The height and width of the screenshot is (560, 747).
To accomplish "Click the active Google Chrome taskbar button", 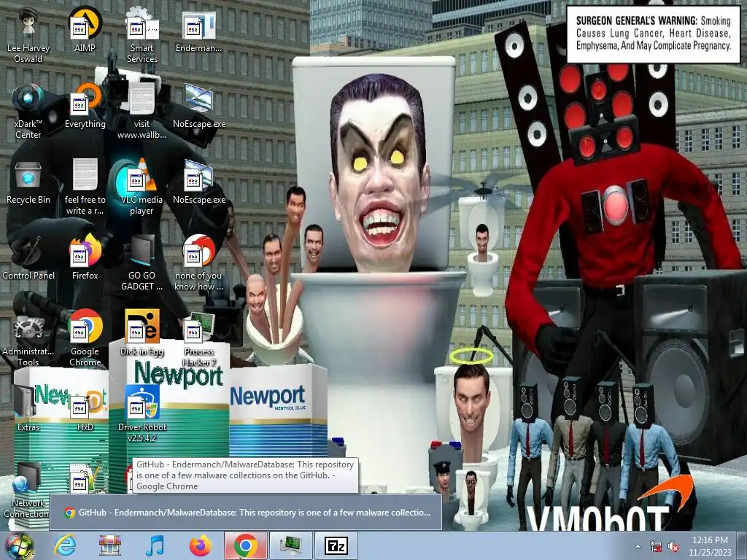I will (245, 545).
